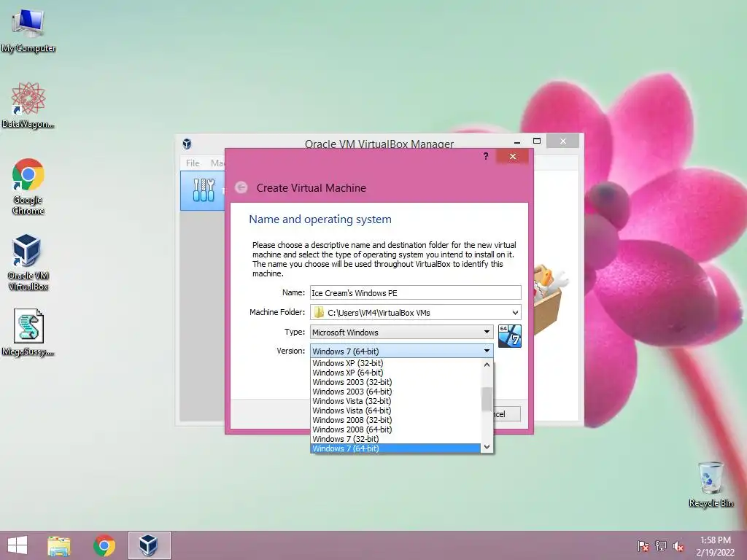The width and height of the screenshot is (747, 560).
Task: Show the taskbar clock and date
Action: [x=716, y=546]
